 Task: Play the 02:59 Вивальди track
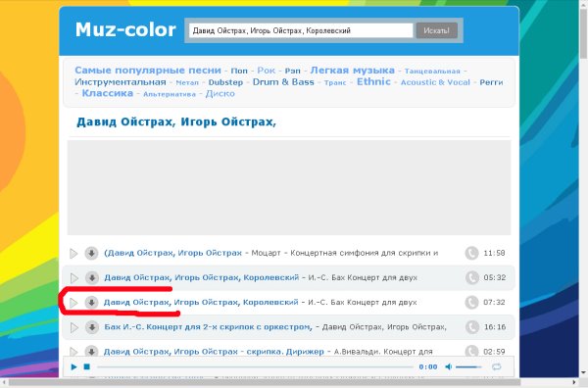(73, 352)
